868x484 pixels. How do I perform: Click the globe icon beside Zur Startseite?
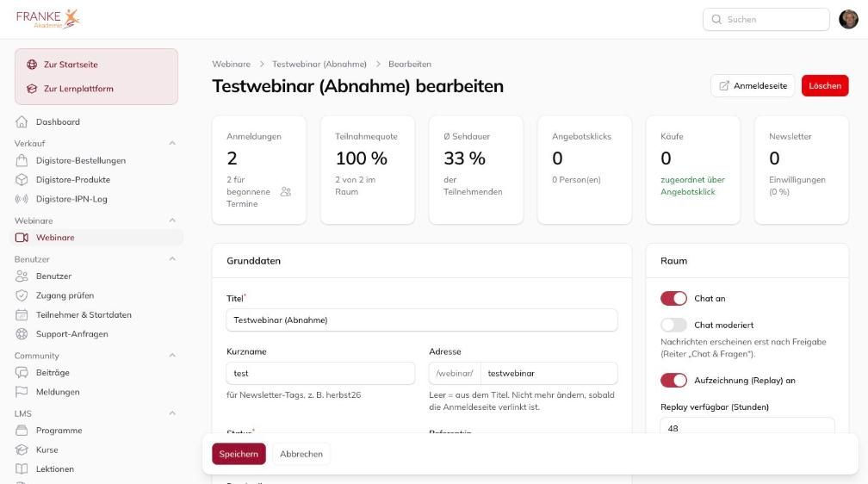pyautogui.click(x=32, y=65)
